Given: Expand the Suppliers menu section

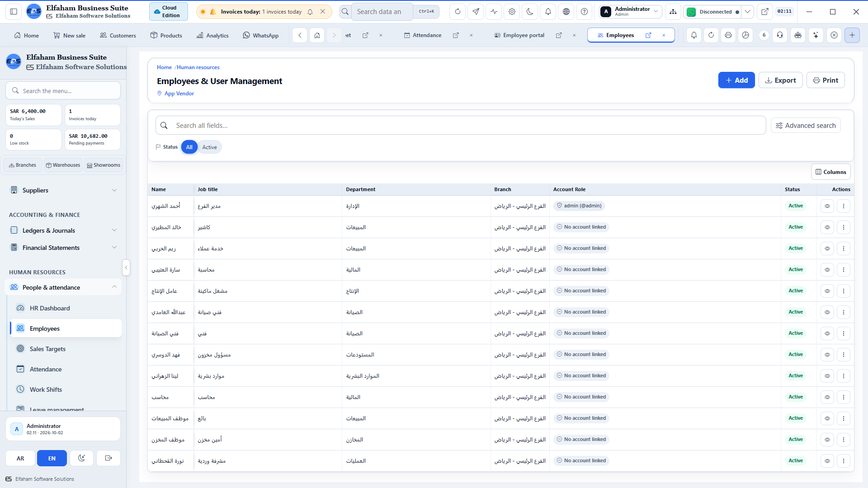Looking at the screenshot, I should click(x=63, y=190).
